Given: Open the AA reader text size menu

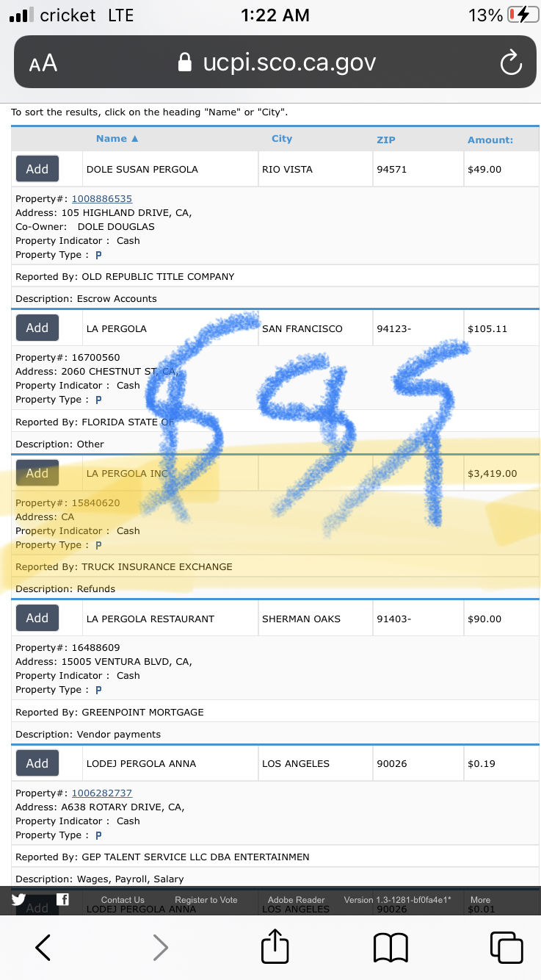Looking at the screenshot, I should (x=43, y=63).
